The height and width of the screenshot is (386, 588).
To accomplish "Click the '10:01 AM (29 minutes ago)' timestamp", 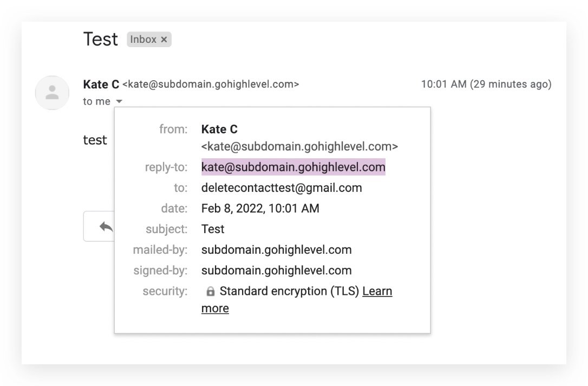I will pyautogui.click(x=486, y=84).
